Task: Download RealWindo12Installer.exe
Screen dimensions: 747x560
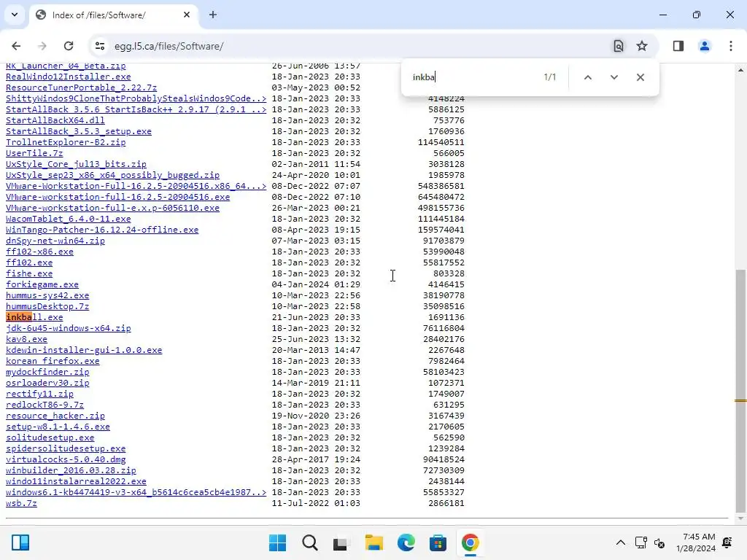Action: click(68, 77)
